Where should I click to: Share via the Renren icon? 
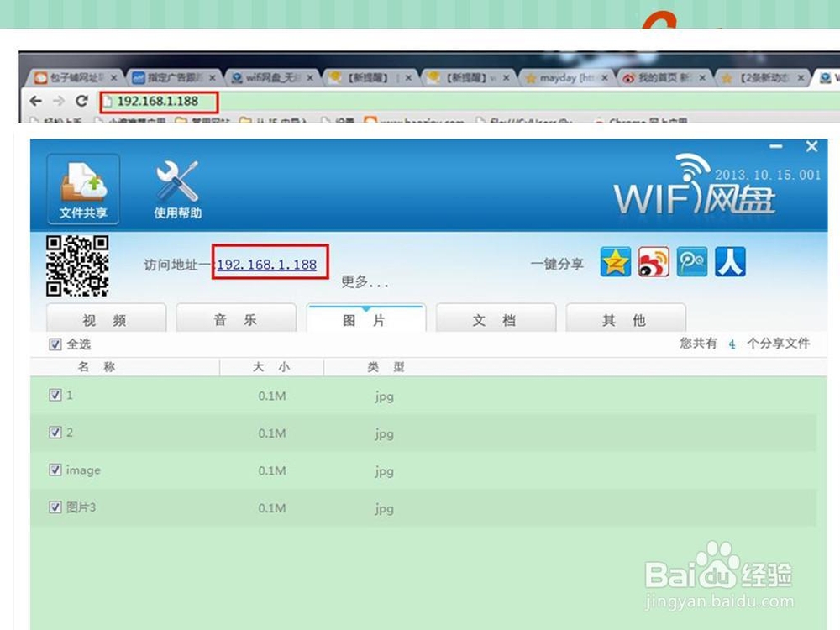pos(730,262)
